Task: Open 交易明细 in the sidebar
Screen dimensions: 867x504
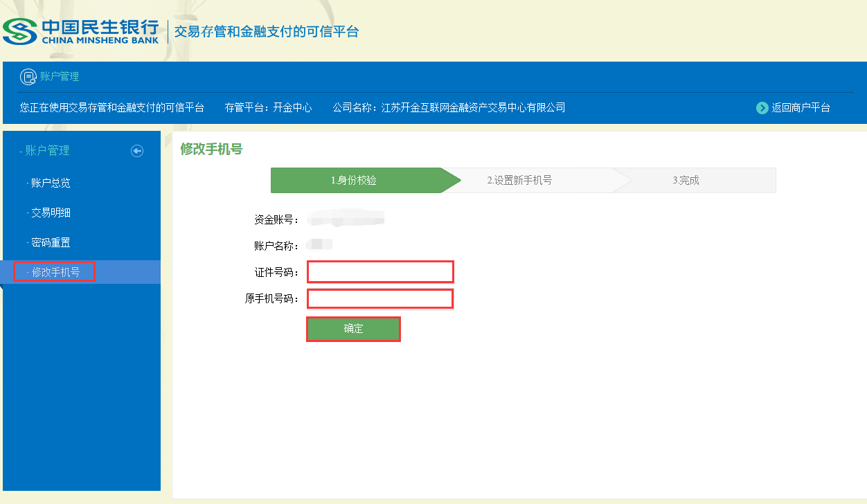Action: [51, 213]
